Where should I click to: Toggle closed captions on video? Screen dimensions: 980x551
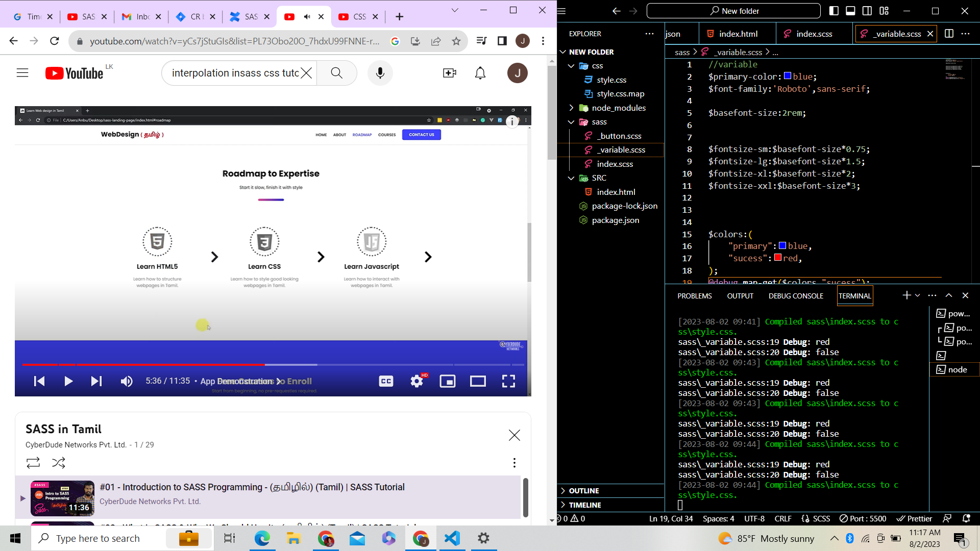[x=386, y=381]
